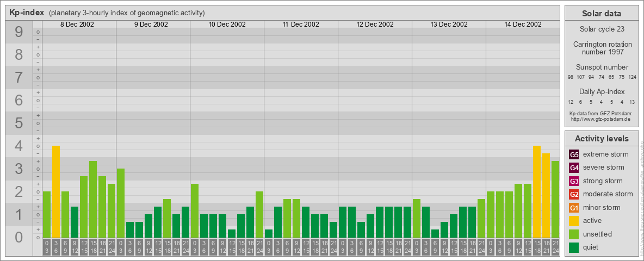Click the extreme storm legend label
Screen dimensions: 644x261
[x=606, y=154]
